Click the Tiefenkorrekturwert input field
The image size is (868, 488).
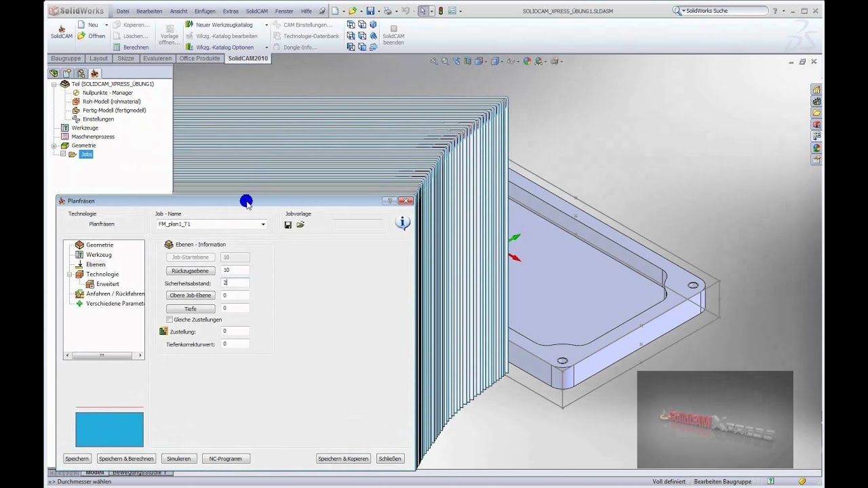click(x=235, y=344)
